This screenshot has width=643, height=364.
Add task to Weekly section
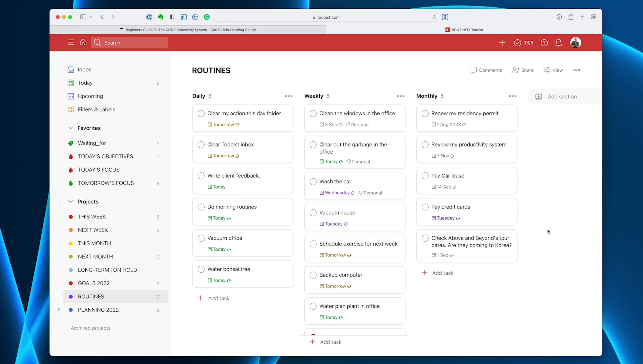click(x=326, y=342)
